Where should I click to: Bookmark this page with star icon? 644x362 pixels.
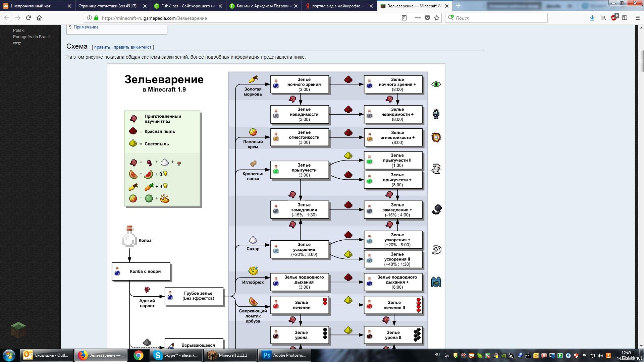tap(437, 18)
